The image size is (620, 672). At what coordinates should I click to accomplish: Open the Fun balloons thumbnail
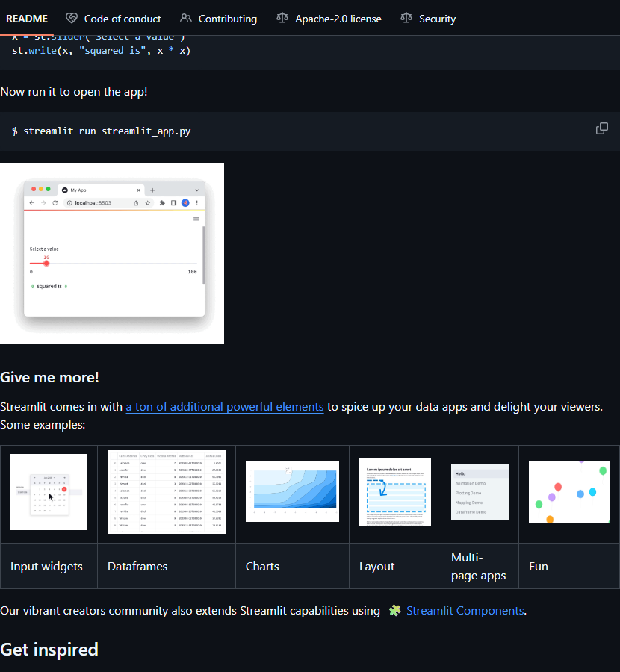point(568,492)
